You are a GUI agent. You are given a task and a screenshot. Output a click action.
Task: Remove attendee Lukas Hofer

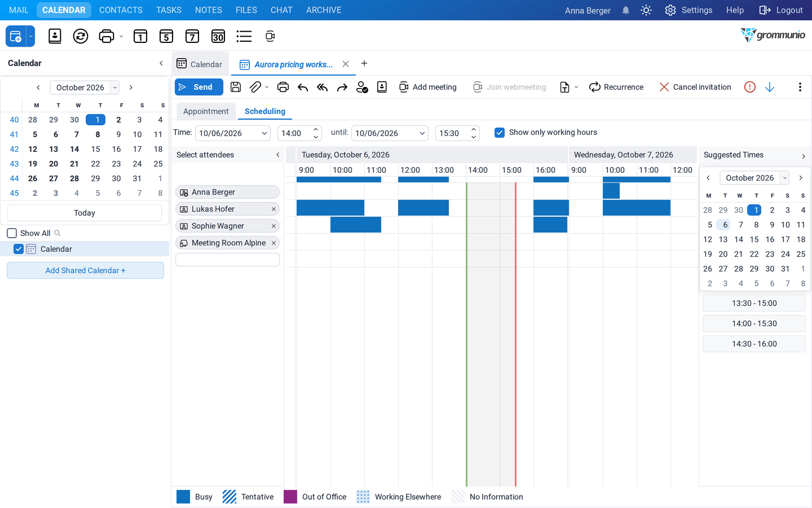click(x=273, y=209)
